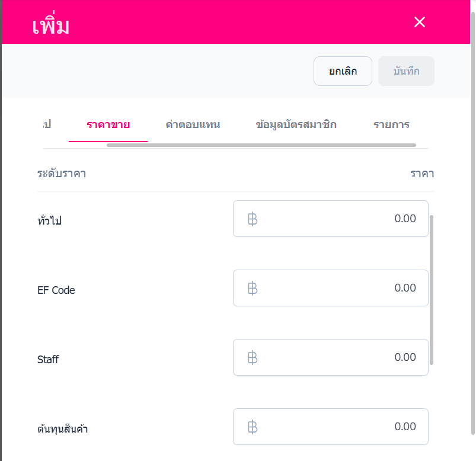
Task: Go to the รายการ tab
Action: (x=391, y=124)
